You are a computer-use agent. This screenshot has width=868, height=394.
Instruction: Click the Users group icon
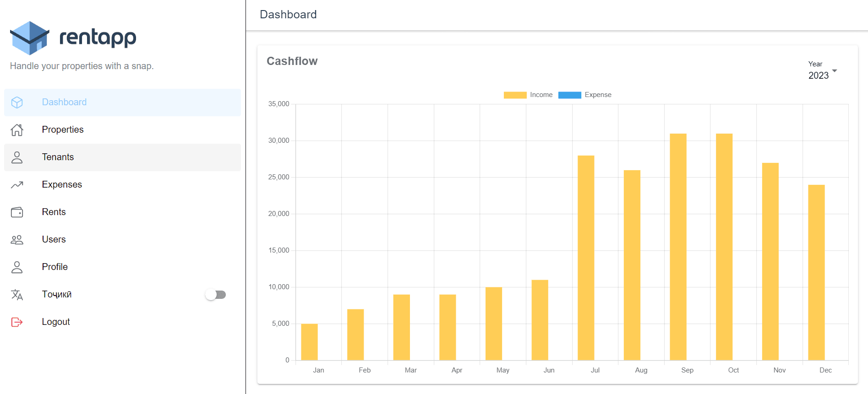pos(17,240)
